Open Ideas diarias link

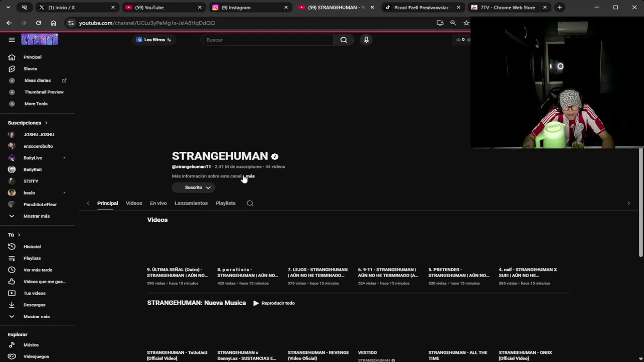37,80
